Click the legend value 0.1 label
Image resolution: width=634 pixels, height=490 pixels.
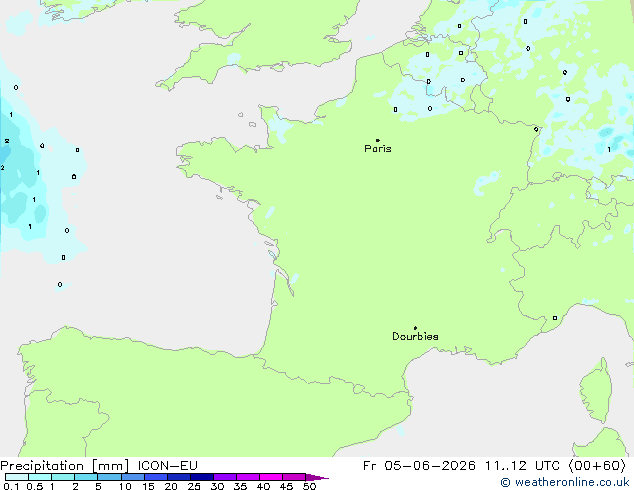pos(11,486)
